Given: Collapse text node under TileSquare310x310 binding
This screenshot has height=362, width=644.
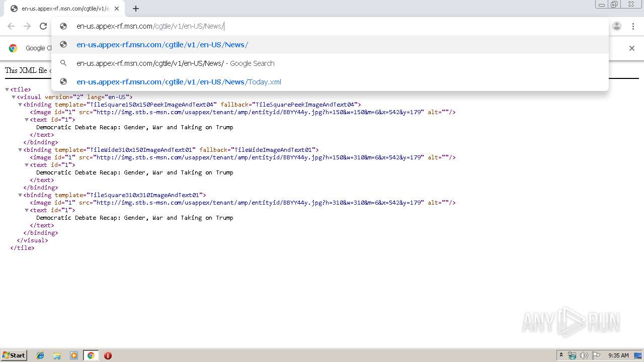Looking at the screenshot, I should click(x=27, y=210).
